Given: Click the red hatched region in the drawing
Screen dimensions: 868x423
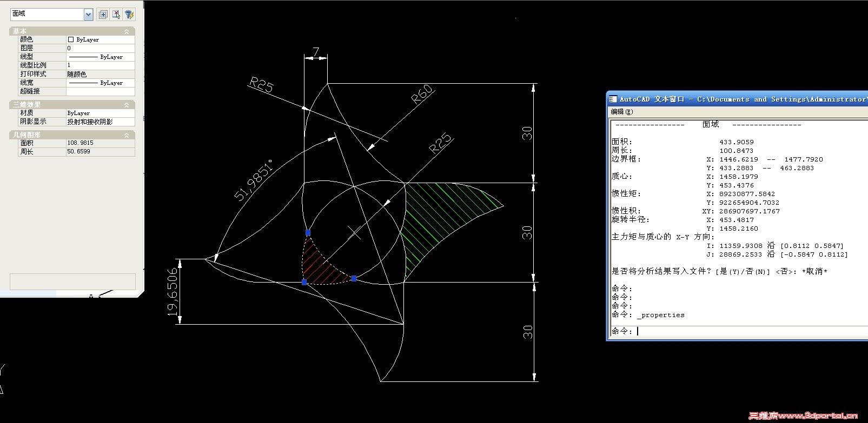Looking at the screenshot, I should pos(319,268).
